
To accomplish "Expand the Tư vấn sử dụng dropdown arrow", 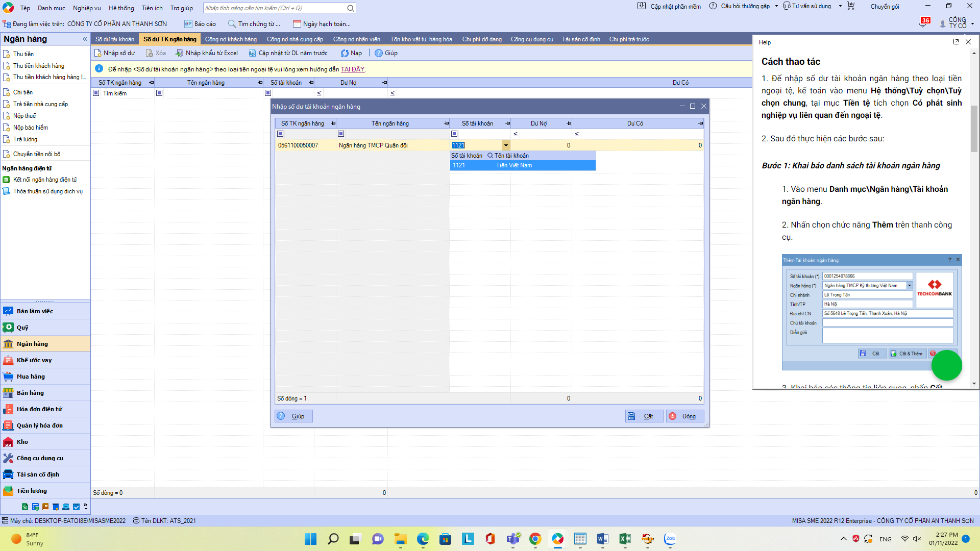I will click(x=840, y=6).
